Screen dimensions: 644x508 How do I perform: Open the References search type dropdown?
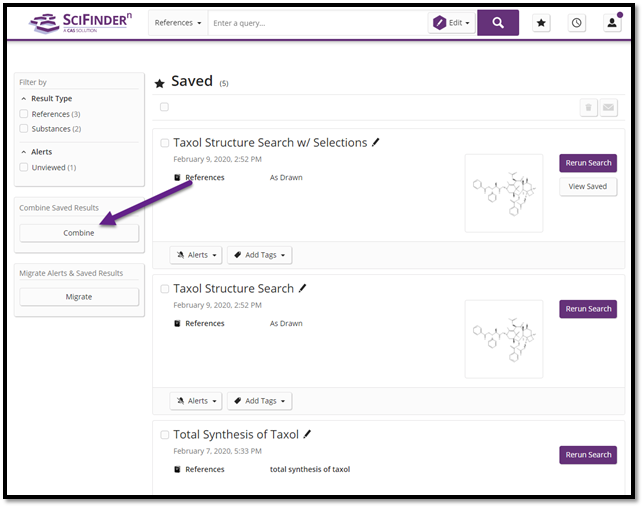[178, 23]
